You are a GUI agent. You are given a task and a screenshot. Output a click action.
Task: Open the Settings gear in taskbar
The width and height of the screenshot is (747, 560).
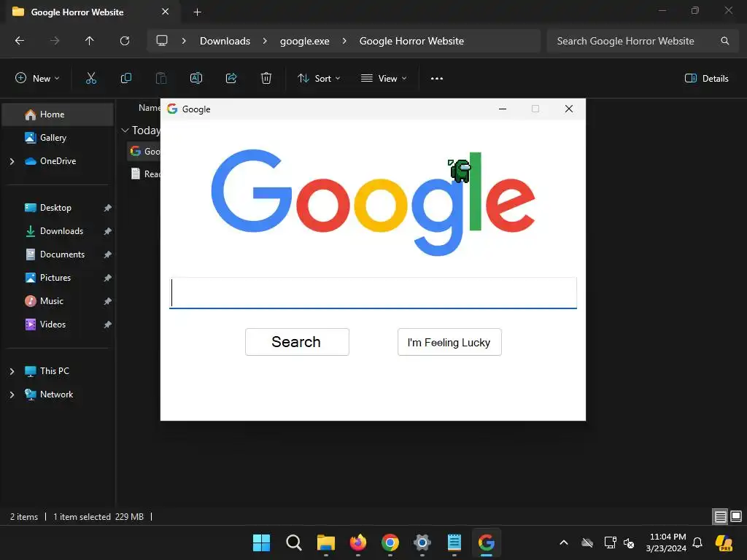pos(422,542)
